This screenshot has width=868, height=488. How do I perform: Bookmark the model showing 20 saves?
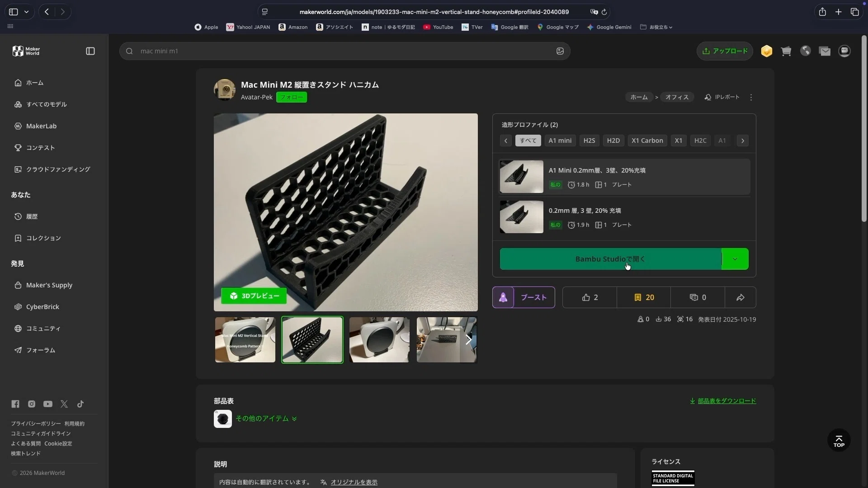click(644, 297)
